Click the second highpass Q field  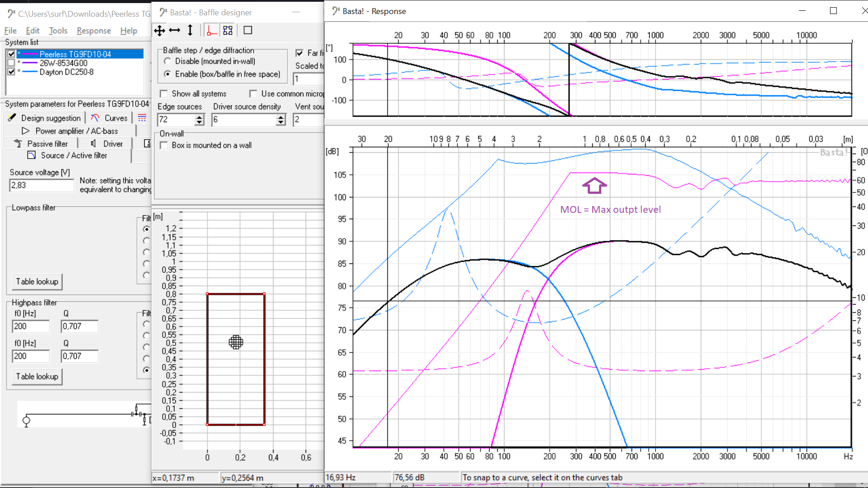[80, 356]
